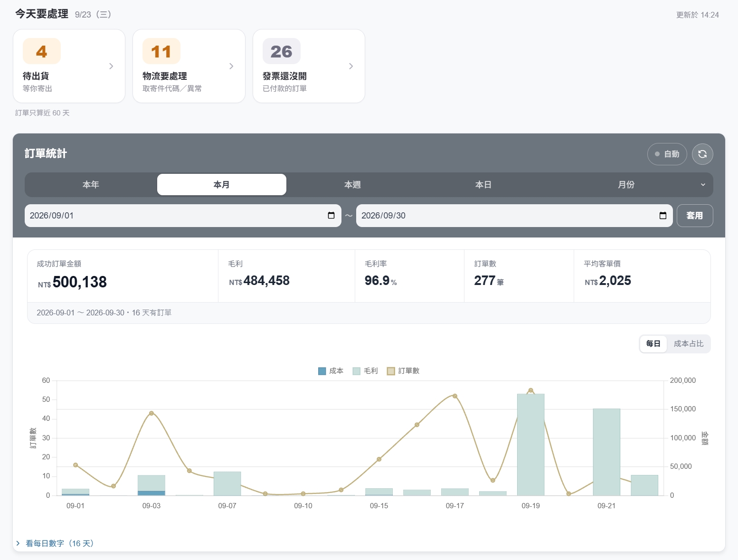This screenshot has width=738, height=560.
Task: Click chevron arrow on 物流要處理 card
Action: (x=231, y=66)
